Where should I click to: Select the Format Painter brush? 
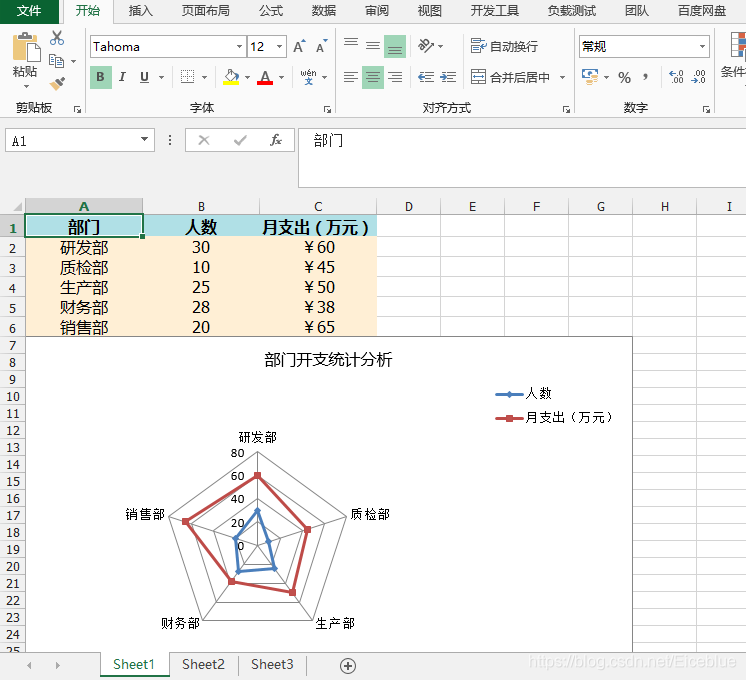57,84
